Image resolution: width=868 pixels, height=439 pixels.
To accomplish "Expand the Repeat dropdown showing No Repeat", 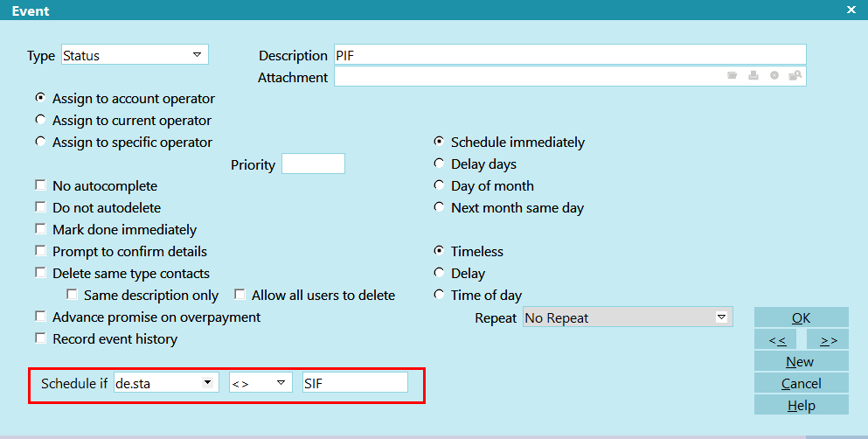I will coord(628,317).
